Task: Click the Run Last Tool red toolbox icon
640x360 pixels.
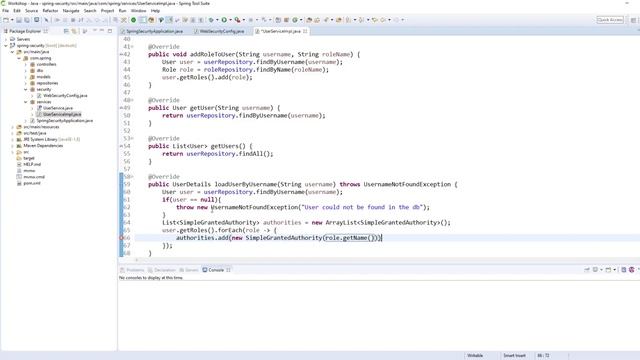Action: [237, 20]
